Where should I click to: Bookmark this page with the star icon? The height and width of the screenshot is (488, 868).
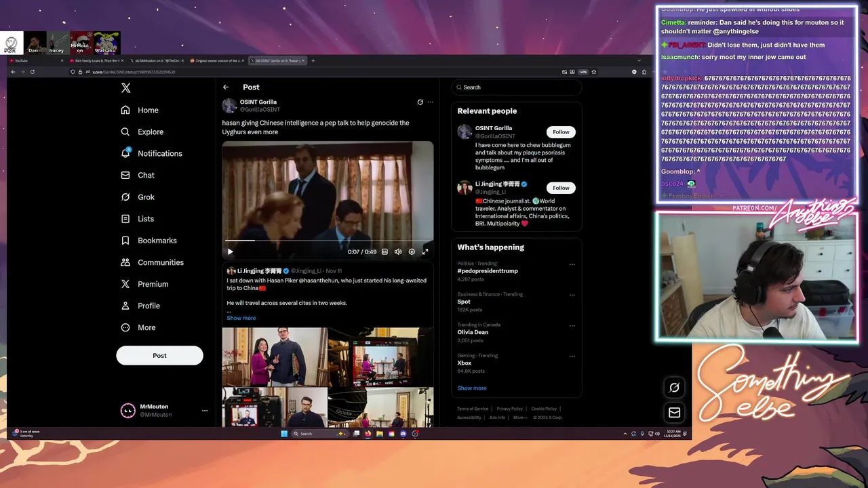click(594, 72)
